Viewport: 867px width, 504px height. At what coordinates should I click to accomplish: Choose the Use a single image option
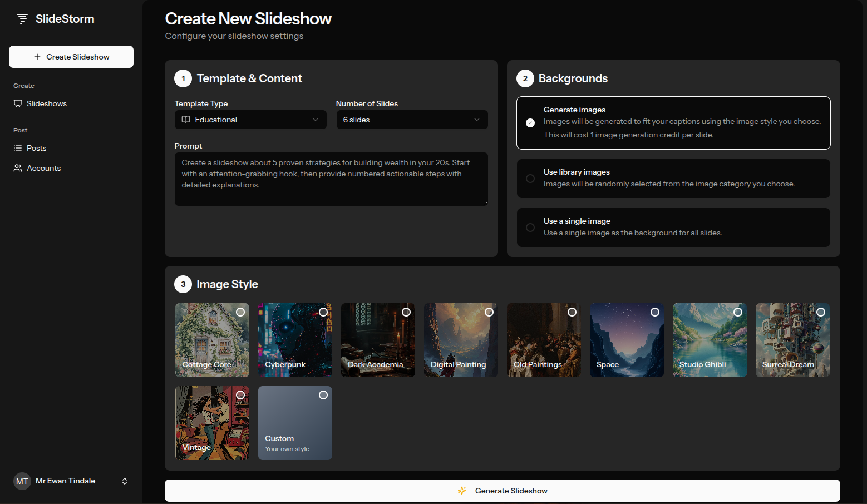point(673,228)
